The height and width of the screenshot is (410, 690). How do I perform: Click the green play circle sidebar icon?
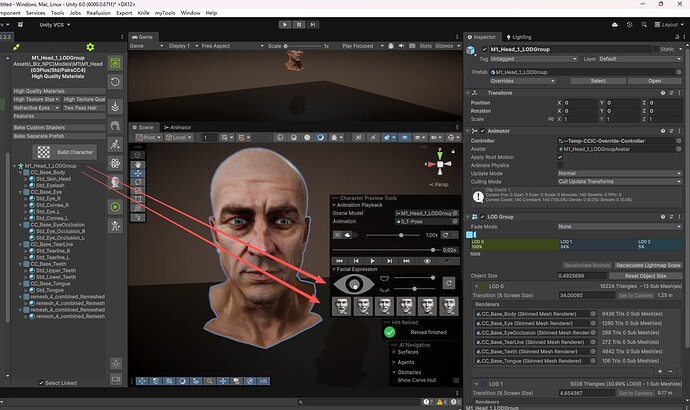click(x=115, y=207)
